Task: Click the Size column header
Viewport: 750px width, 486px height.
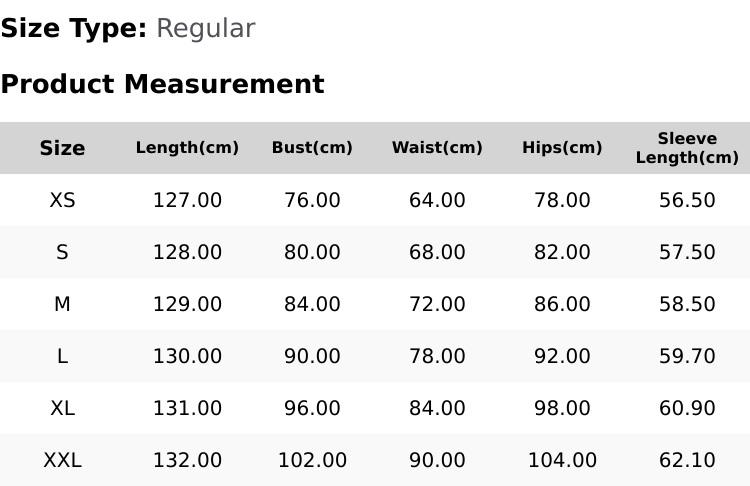Action: [62, 148]
